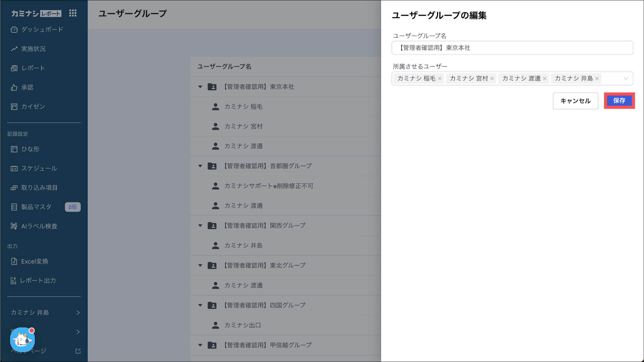Remove カミナシ 宮村 tag from users
Screen dimensions: 644x362
coord(492,79)
